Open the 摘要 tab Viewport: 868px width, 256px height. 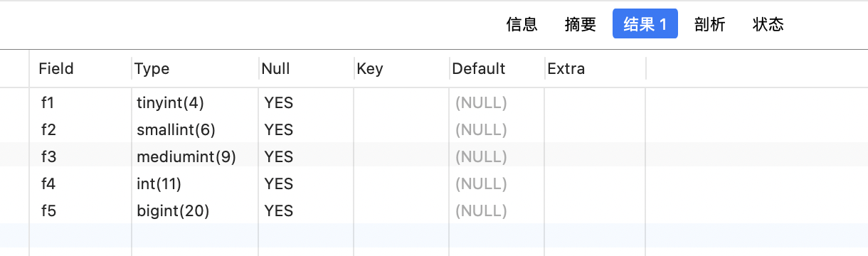point(580,24)
